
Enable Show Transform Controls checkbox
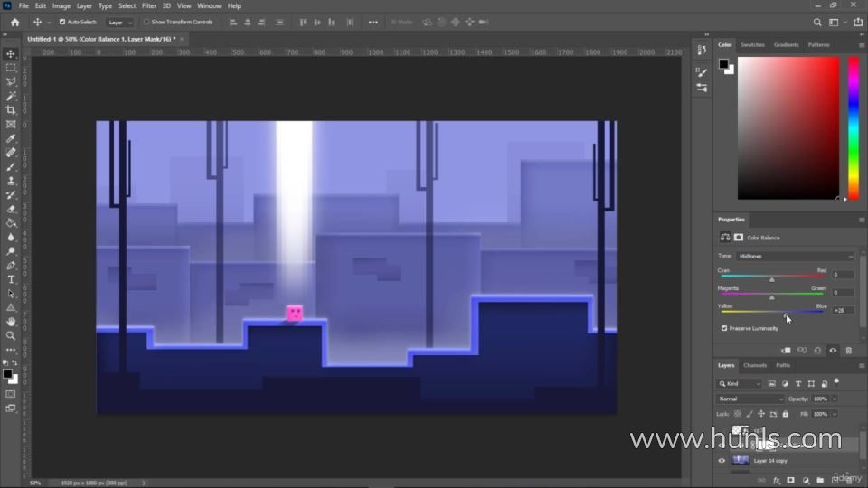(146, 22)
